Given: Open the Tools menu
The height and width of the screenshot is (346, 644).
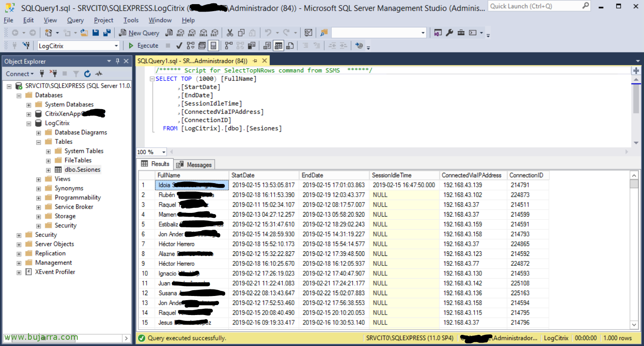Looking at the screenshot, I should [131, 20].
